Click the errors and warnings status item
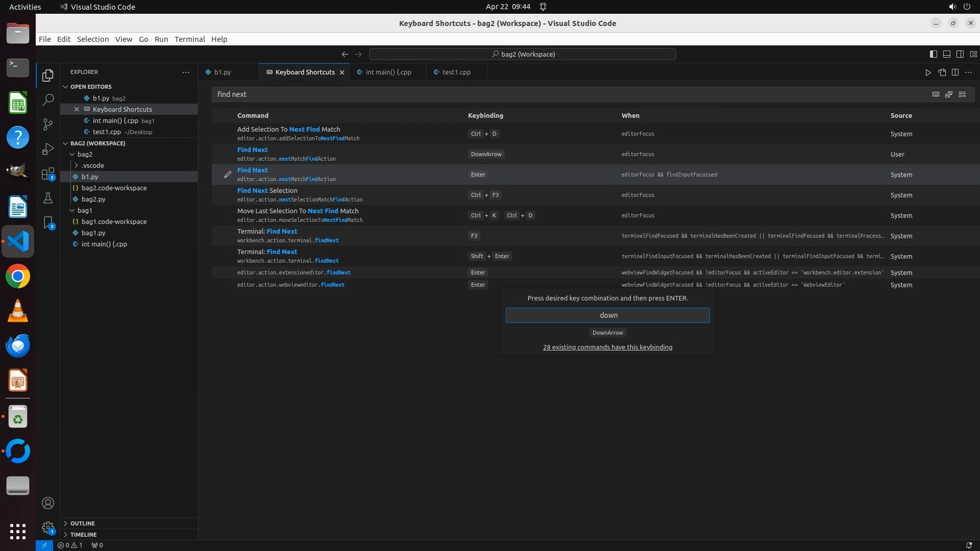 coord(70,545)
